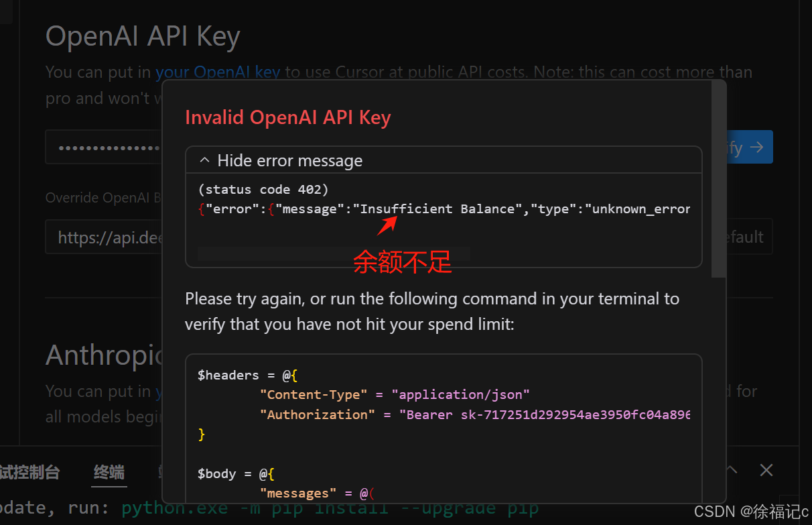The image size is (812, 525).
Task: Select the Authorization Bearer token line
Action: click(475, 415)
